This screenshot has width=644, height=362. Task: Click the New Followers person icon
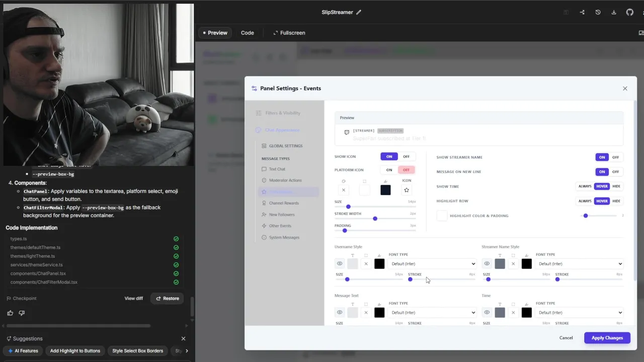(x=264, y=215)
